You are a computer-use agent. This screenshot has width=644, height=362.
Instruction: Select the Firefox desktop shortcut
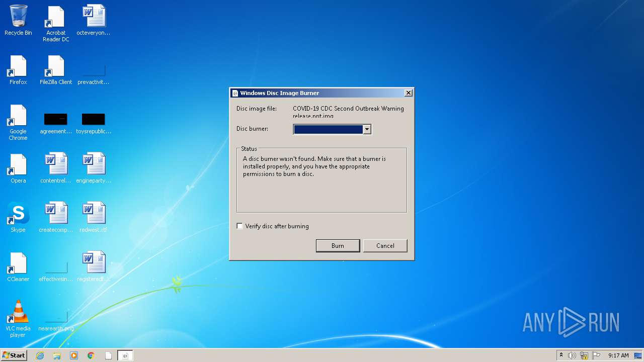point(18,70)
